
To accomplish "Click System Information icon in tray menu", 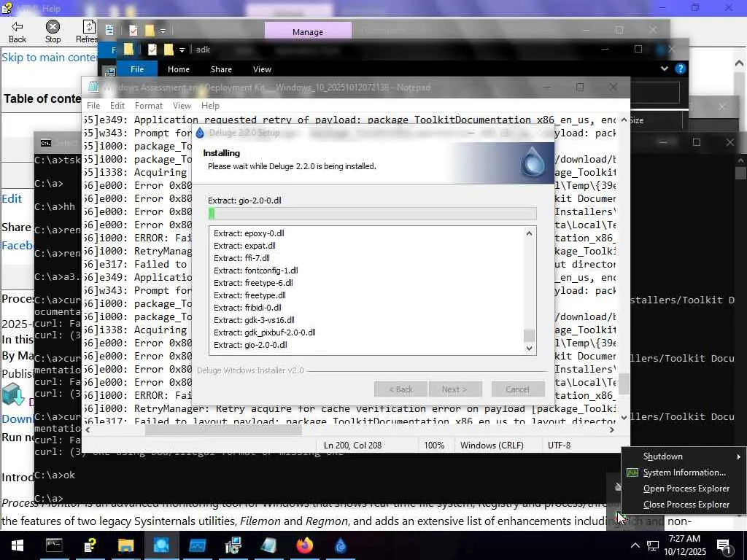I will pos(632,472).
